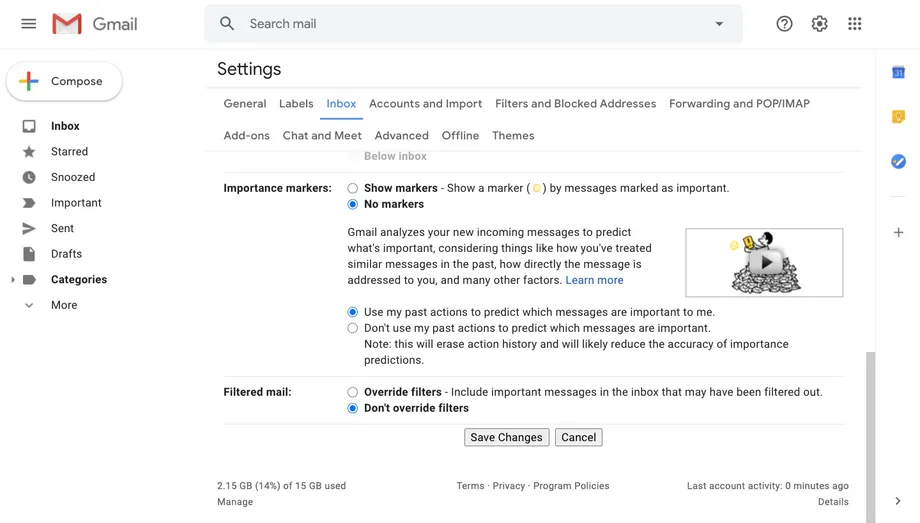This screenshot has width=920, height=523.
Task: Click the plus Get add-ons icon
Action: [x=898, y=232]
